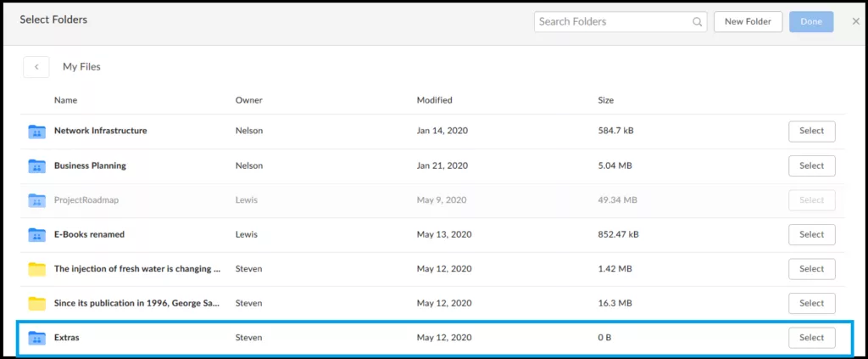Click the yellow folder icon for 'The injection of fresh water'

36,269
